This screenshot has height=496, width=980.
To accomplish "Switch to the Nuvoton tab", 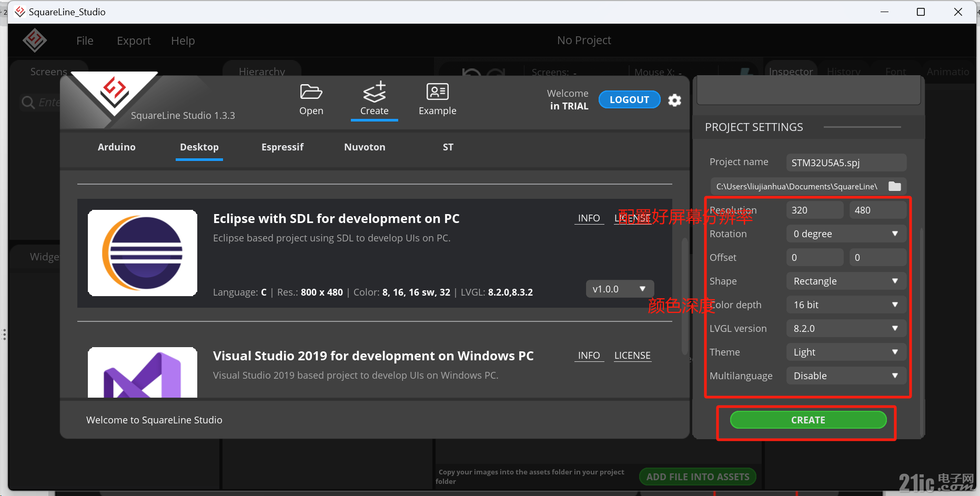I will pos(365,147).
